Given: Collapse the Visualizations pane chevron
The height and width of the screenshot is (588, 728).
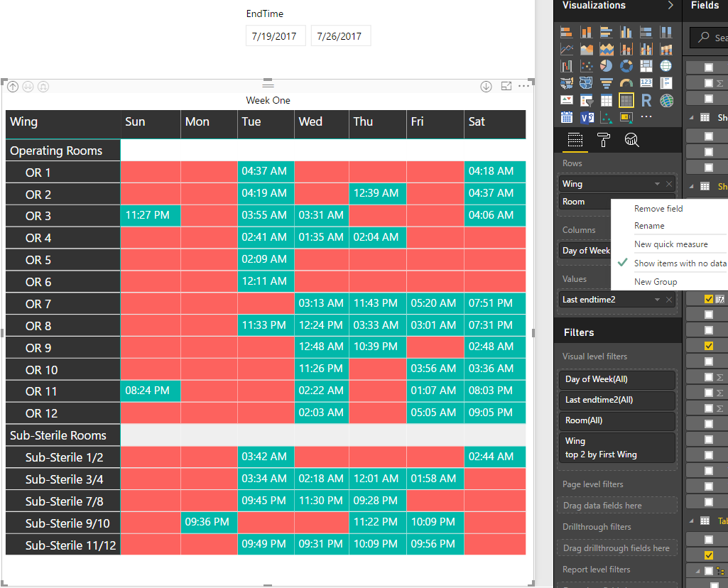Looking at the screenshot, I should tap(670, 5).
